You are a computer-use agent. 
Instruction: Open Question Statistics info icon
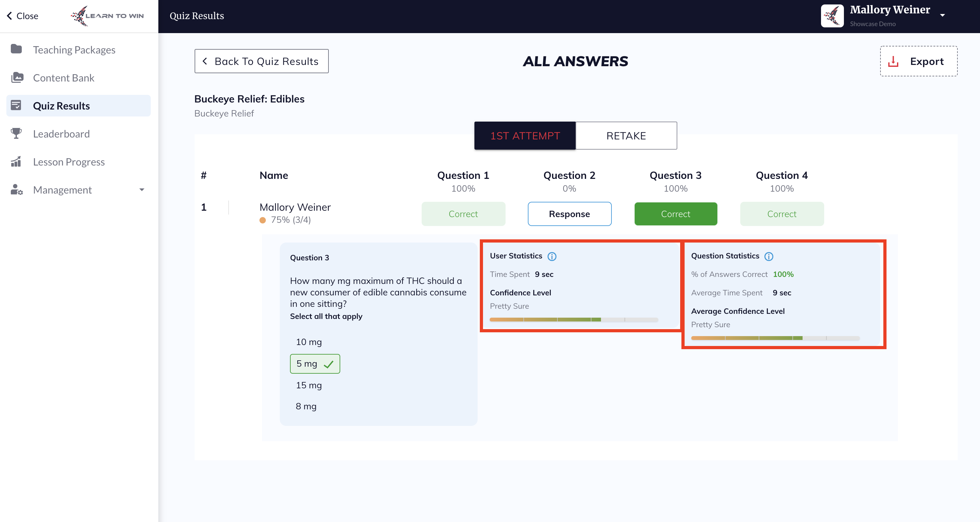point(769,256)
